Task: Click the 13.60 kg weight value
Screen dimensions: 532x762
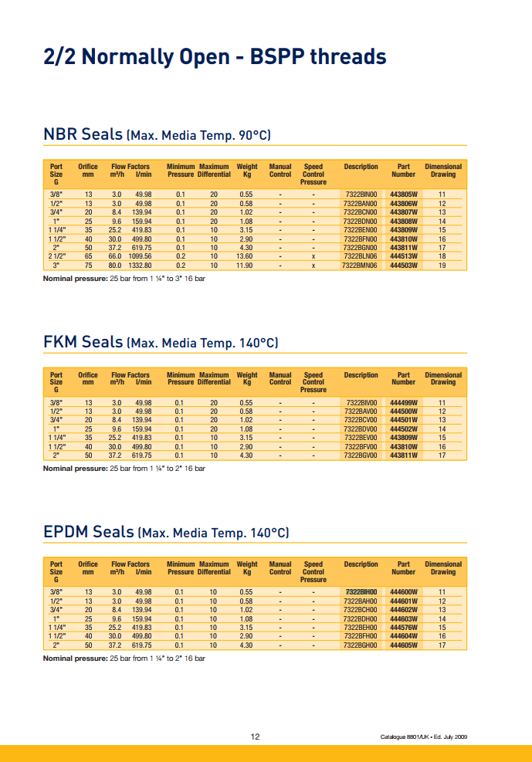Action: pos(244,256)
